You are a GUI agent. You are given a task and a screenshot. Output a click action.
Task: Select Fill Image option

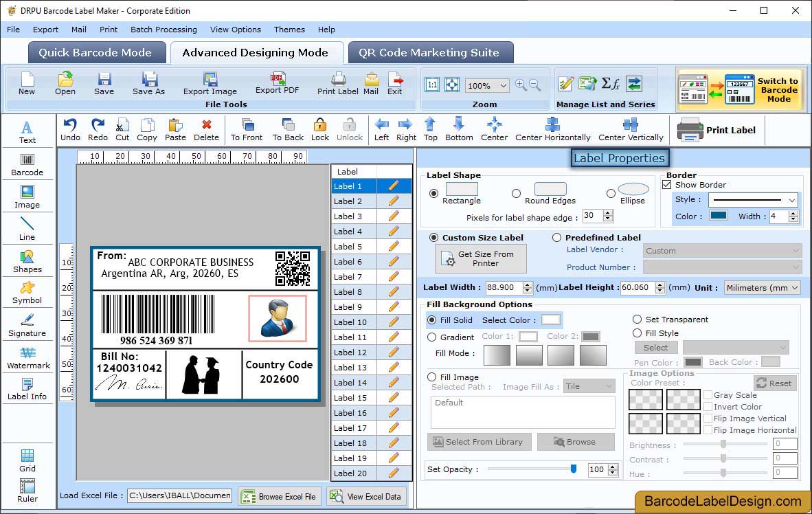[x=432, y=377]
